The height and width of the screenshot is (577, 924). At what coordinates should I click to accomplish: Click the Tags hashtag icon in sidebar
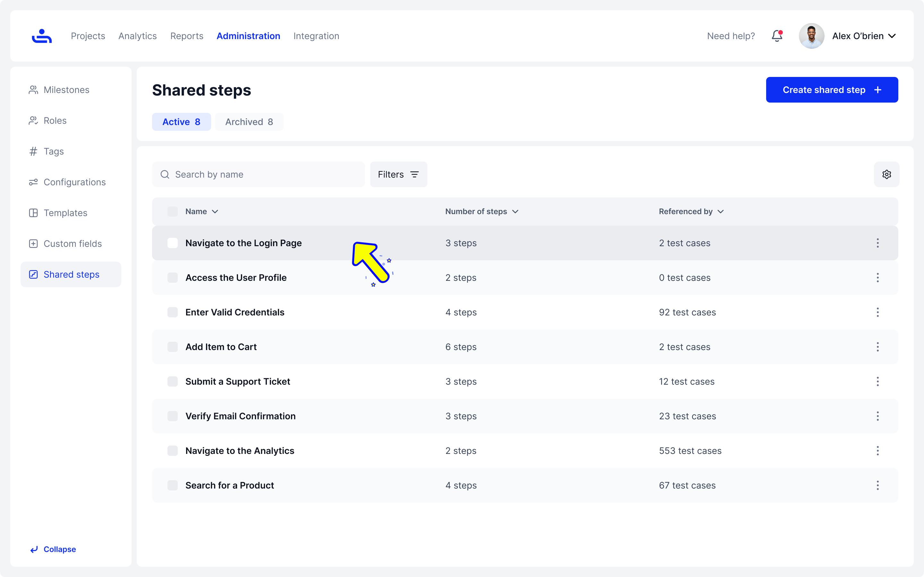point(33,152)
